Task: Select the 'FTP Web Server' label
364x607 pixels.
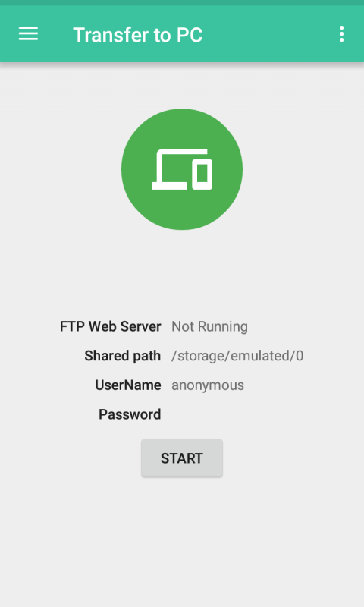Action: pos(110,326)
